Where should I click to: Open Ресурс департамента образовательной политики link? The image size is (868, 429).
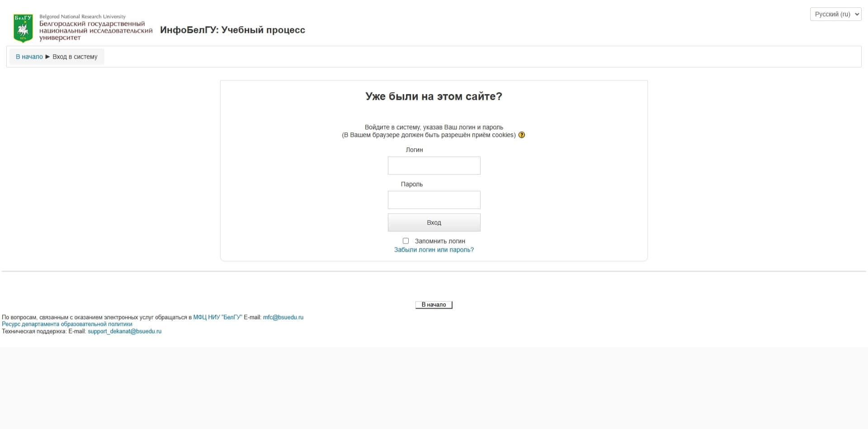67,324
